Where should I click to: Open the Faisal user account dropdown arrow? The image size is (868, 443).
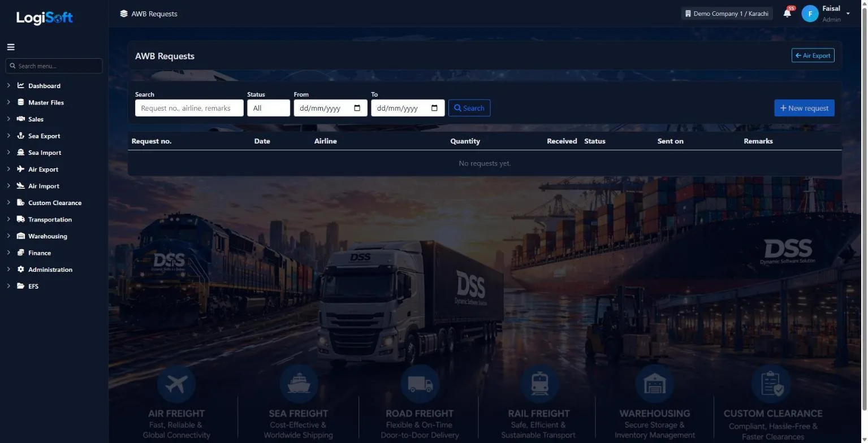tap(848, 14)
